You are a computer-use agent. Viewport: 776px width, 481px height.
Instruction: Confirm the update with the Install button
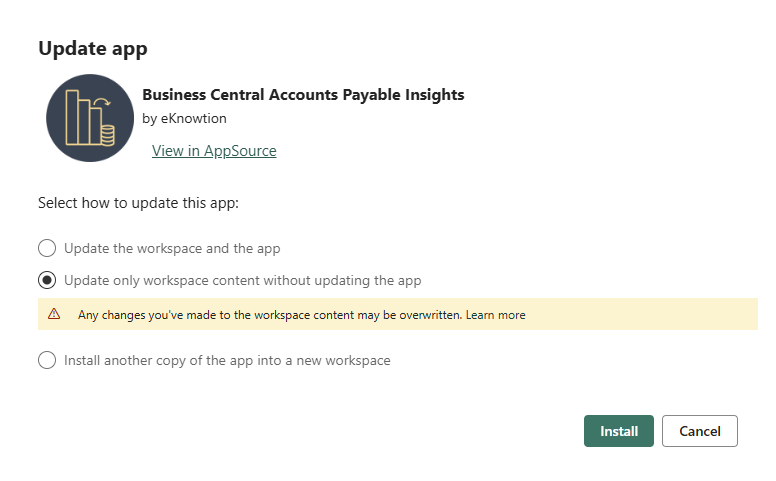click(x=619, y=431)
